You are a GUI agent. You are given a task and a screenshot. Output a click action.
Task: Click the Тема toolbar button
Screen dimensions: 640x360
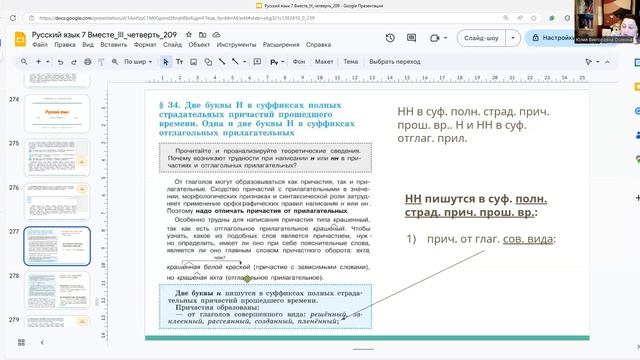tap(350, 62)
